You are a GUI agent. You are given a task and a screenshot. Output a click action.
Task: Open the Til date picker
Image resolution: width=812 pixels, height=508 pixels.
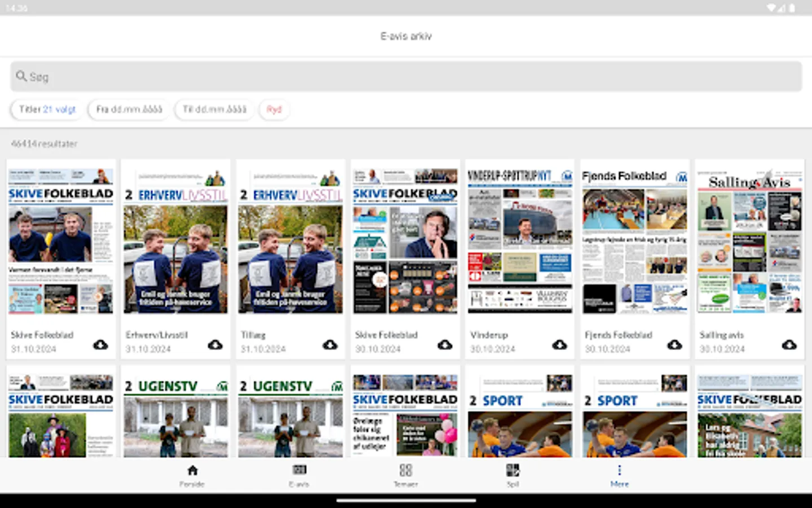pyautogui.click(x=214, y=110)
